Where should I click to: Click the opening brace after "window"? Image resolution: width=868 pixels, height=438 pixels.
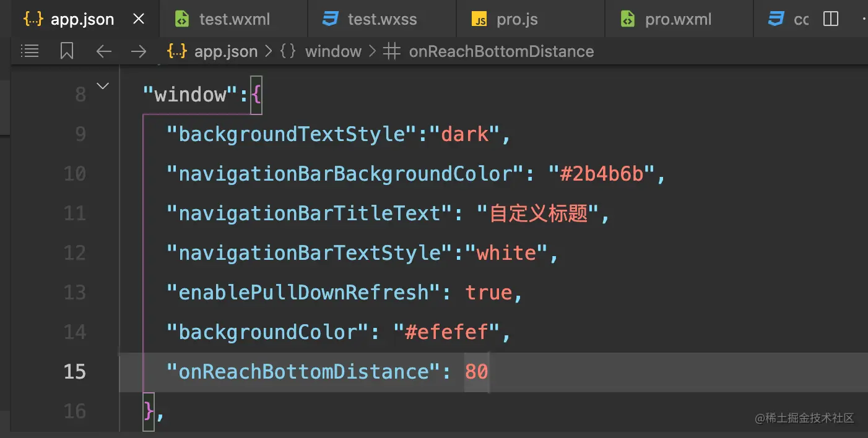pos(256,95)
